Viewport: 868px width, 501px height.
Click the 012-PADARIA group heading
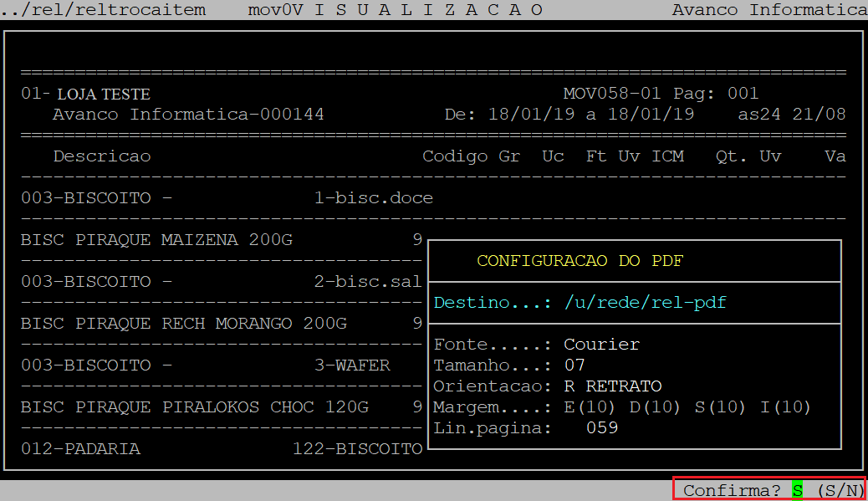click(80, 449)
